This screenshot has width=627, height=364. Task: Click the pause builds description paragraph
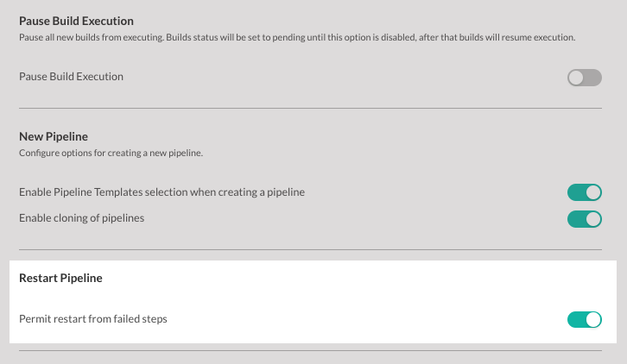pos(297,37)
